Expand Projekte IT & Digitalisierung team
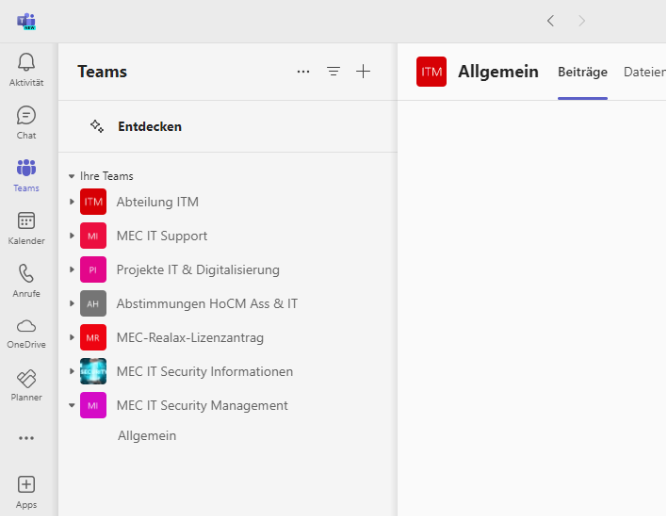Viewport: 666px width, 516px height. [x=72, y=270]
